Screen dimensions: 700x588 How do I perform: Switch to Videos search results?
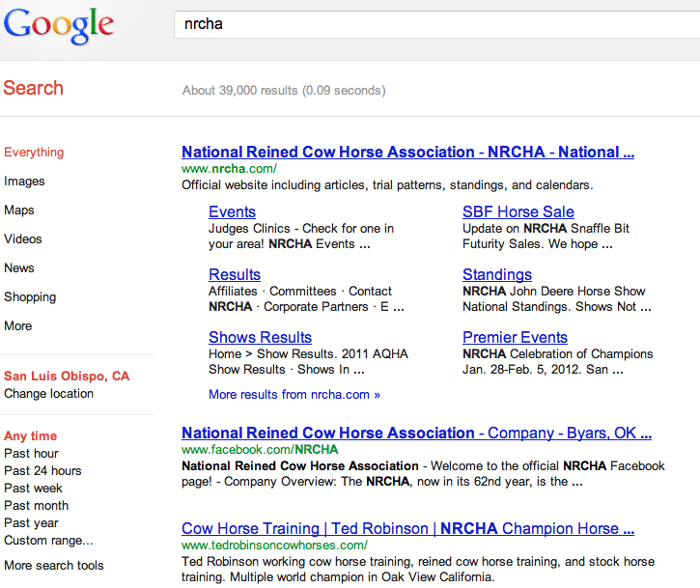click(x=23, y=239)
